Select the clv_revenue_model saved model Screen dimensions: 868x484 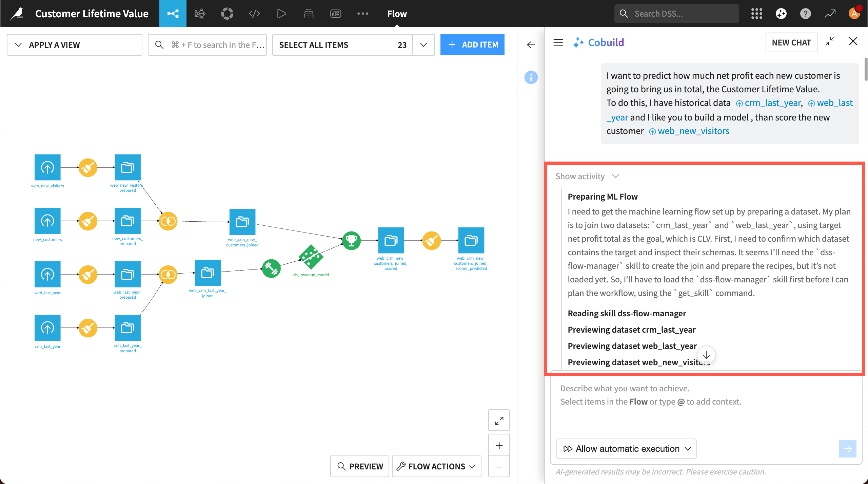[311, 257]
